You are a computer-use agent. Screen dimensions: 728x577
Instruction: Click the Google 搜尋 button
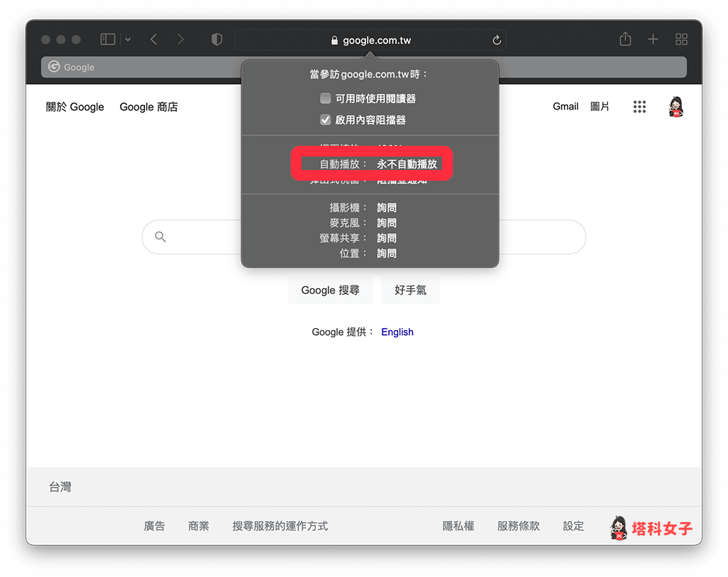(330, 290)
